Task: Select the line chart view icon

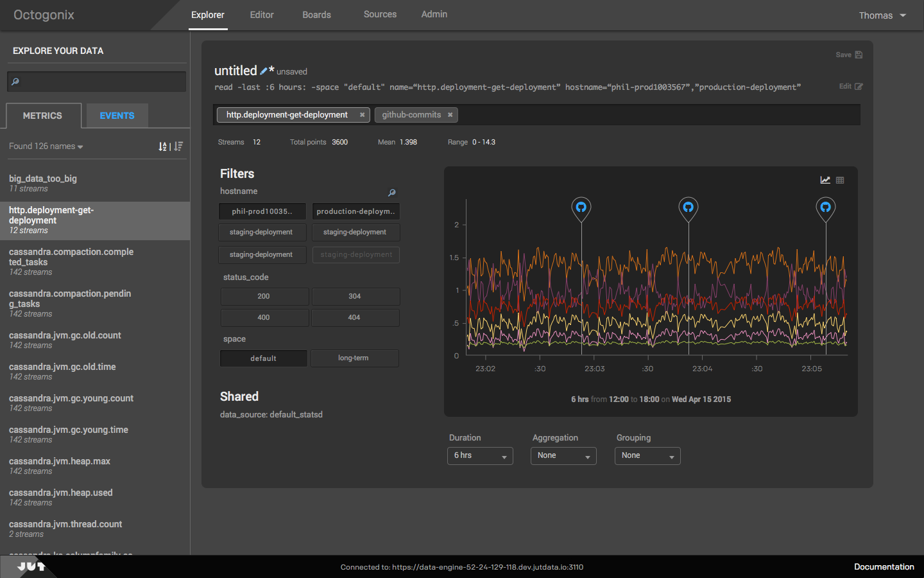Action: (x=825, y=180)
